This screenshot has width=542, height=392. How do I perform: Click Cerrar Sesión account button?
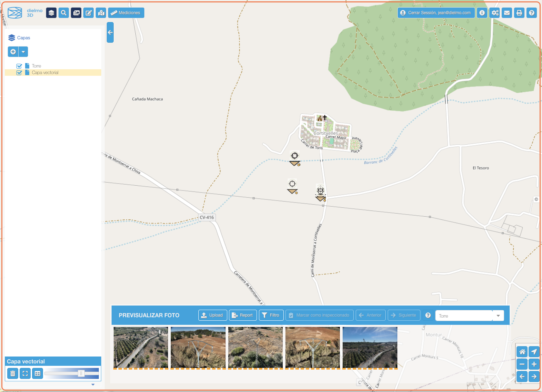[x=436, y=13]
